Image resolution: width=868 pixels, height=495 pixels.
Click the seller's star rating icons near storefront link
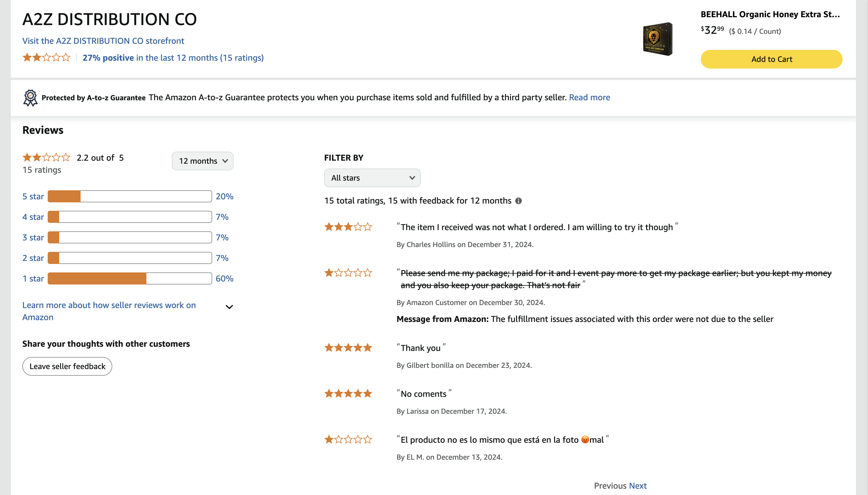coord(46,57)
